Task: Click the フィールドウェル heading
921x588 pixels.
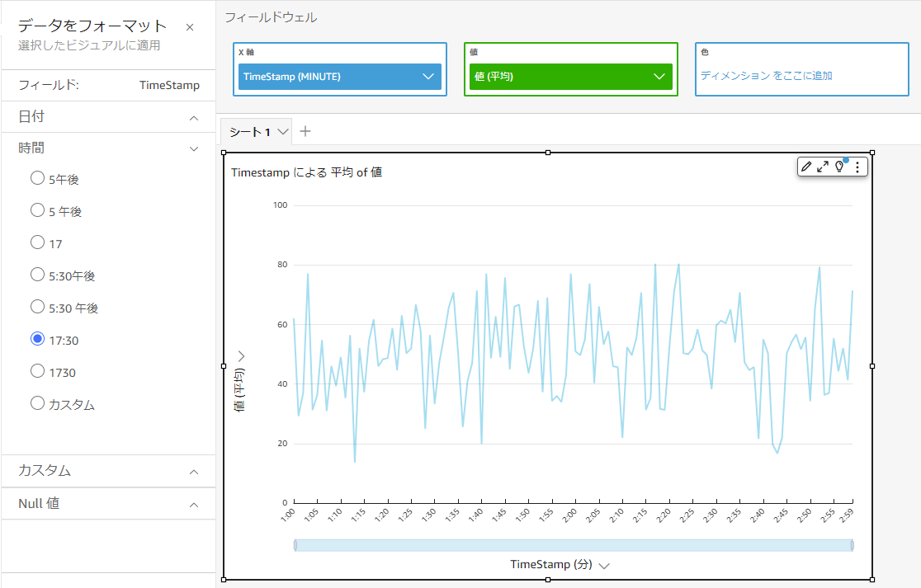Action: 271,17
